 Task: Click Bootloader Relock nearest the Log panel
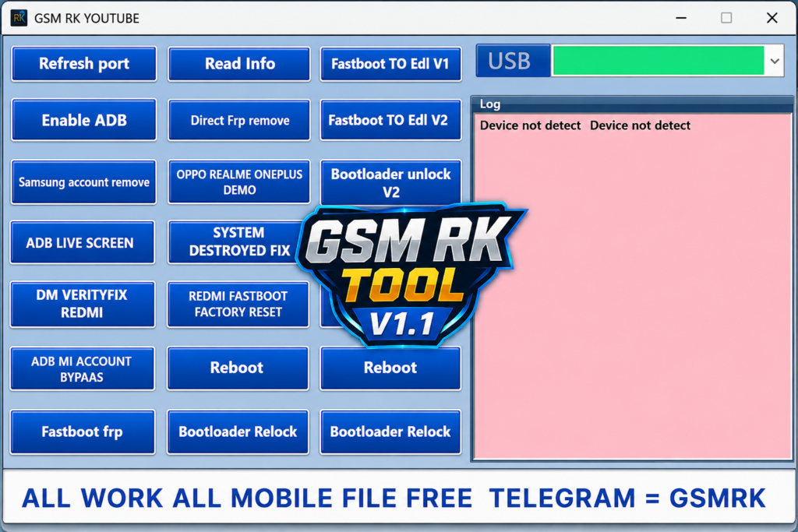390,432
